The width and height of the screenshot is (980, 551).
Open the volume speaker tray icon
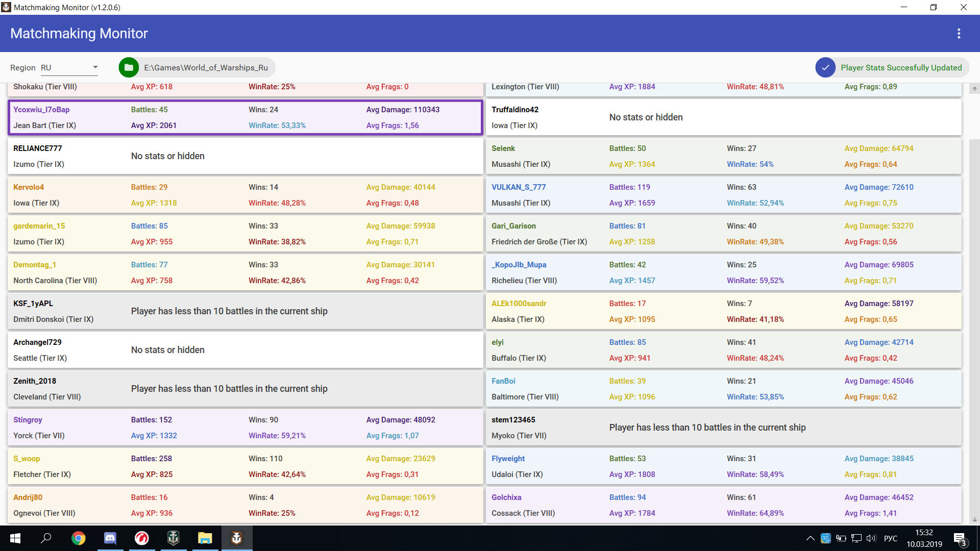[x=871, y=538]
